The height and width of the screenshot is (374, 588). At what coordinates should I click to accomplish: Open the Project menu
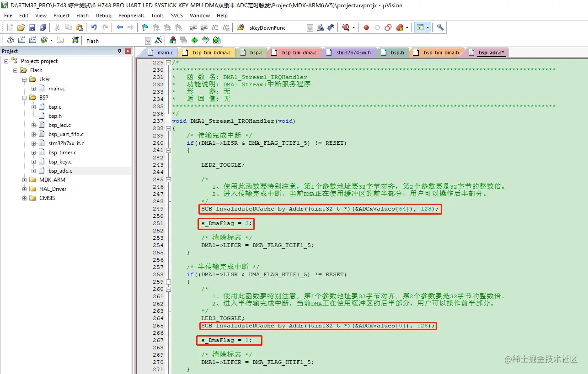61,16
